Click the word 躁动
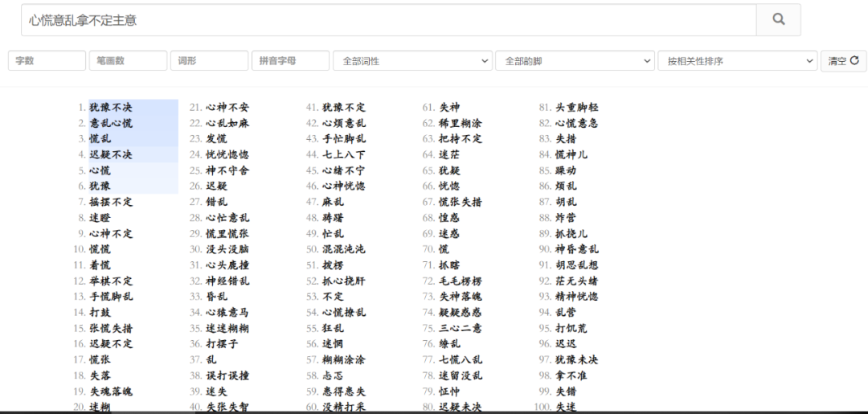The height and width of the screenshot is (414, 868). [x=567, y=170]
